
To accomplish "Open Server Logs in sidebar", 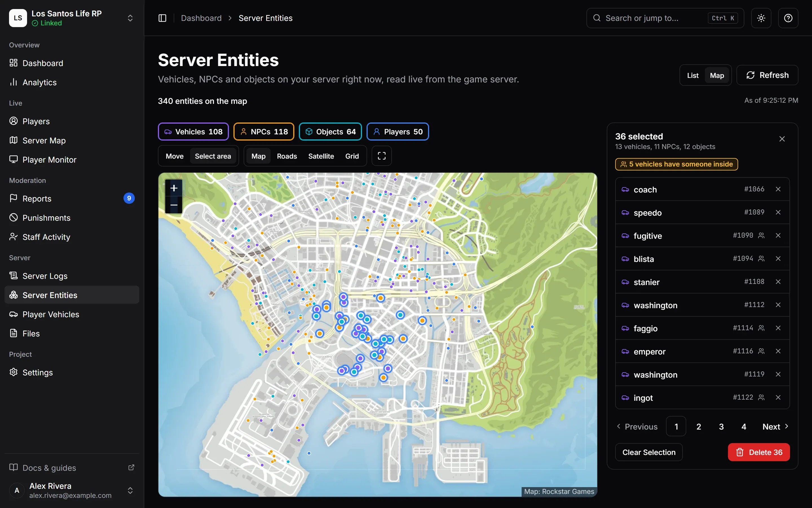I will point(72,276).
